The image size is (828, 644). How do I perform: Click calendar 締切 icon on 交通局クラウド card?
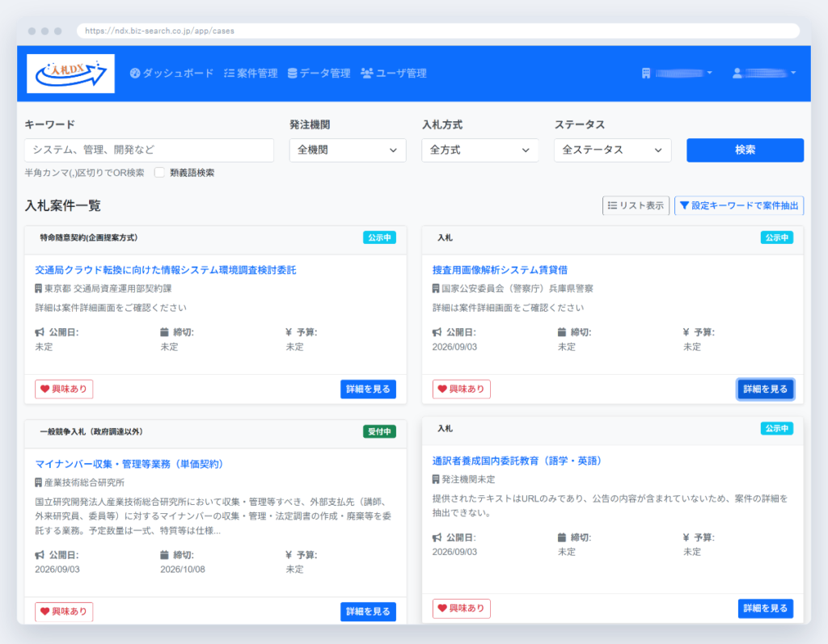point(164,332)
